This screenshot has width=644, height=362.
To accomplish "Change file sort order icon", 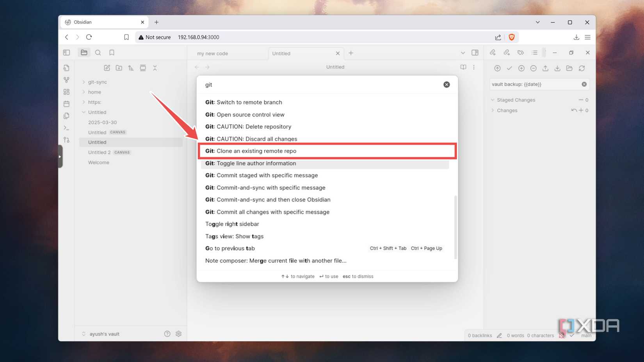I will click(131, 68).
